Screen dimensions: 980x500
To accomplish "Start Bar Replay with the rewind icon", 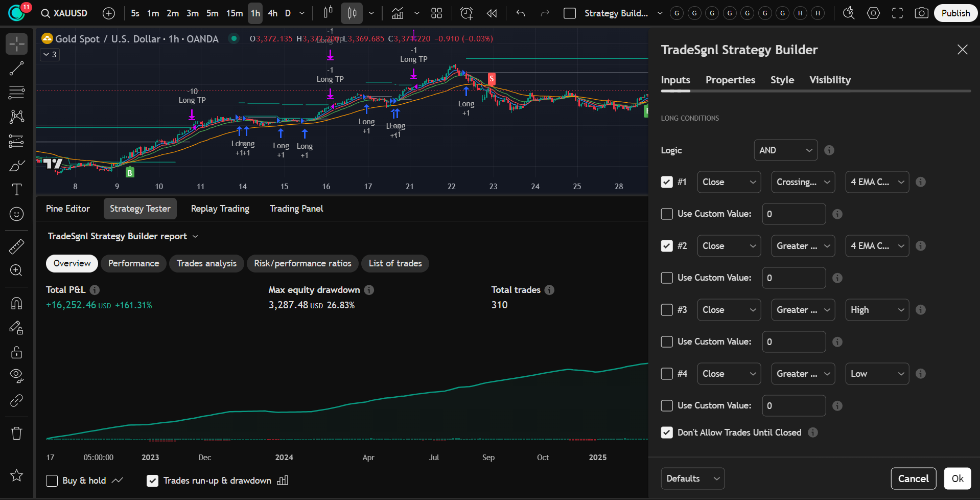I will [492, 13].
